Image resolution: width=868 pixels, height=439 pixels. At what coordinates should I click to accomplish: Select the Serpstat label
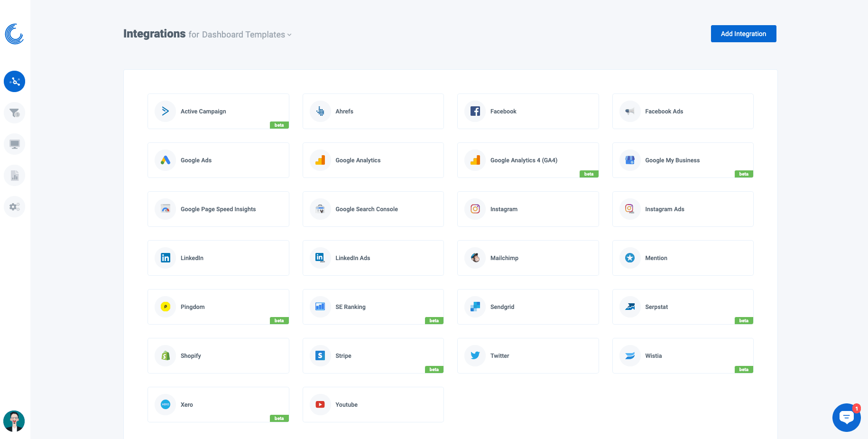tap(656, 307)
